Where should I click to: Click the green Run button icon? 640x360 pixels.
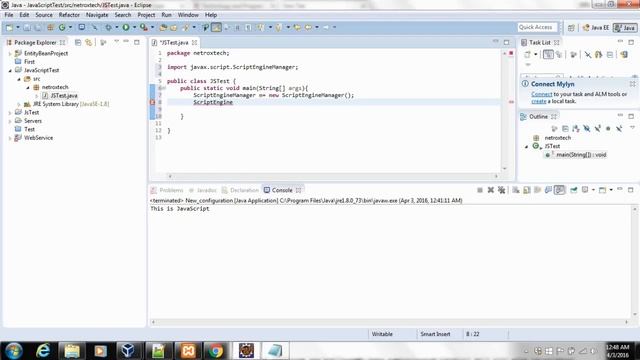126,27
